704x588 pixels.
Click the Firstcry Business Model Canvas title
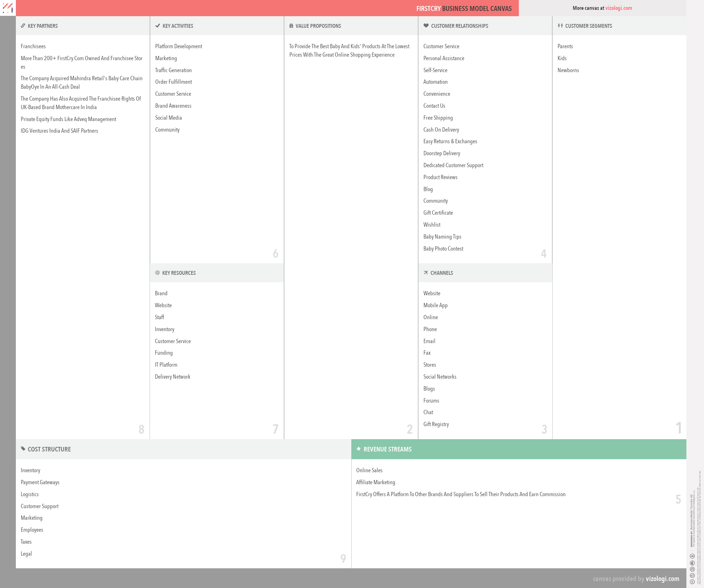click(464, 8)
